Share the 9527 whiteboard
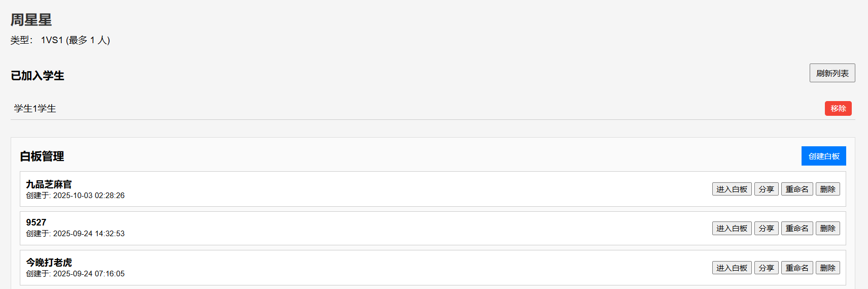868x289 pixels. point(766,229)
